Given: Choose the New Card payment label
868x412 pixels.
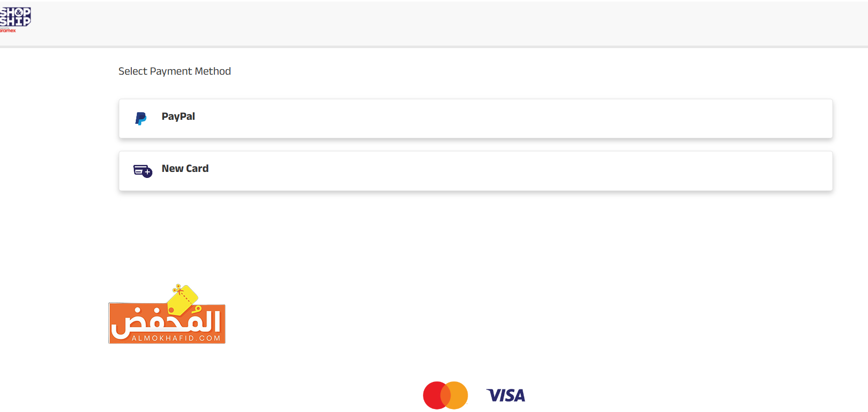Looking at the screenshot, I should point(185,169).
